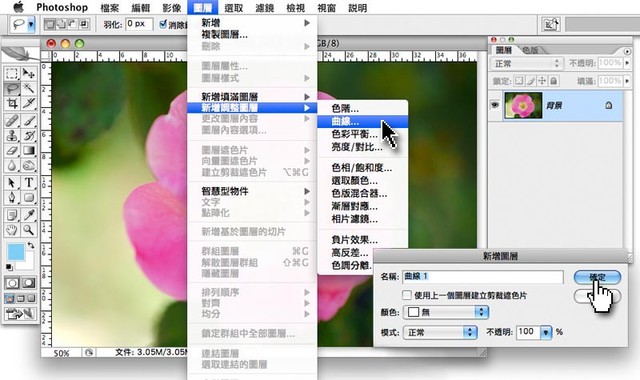
Task: Select the Type tool
Action: [29, 182]
